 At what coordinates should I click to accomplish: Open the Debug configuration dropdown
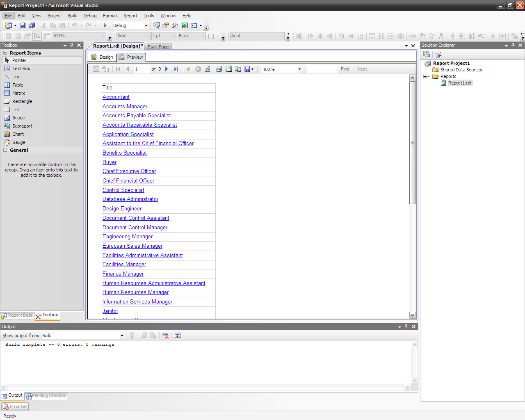coord(146,25)
